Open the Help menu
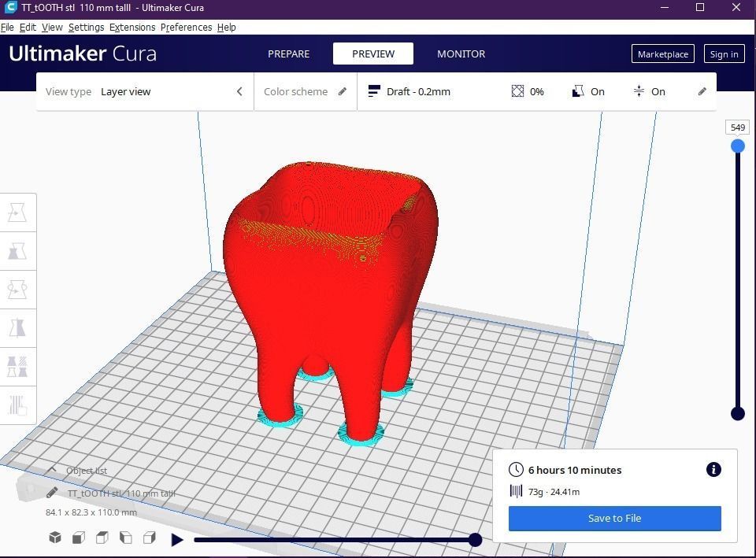The height and width of the screenshot is (558, 756). pyautogui.click(x=227, y=27)
